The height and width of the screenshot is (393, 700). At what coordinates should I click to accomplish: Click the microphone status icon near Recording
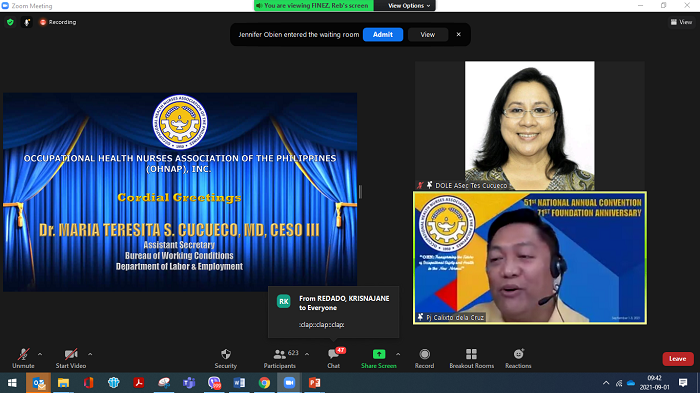point(27,22)
